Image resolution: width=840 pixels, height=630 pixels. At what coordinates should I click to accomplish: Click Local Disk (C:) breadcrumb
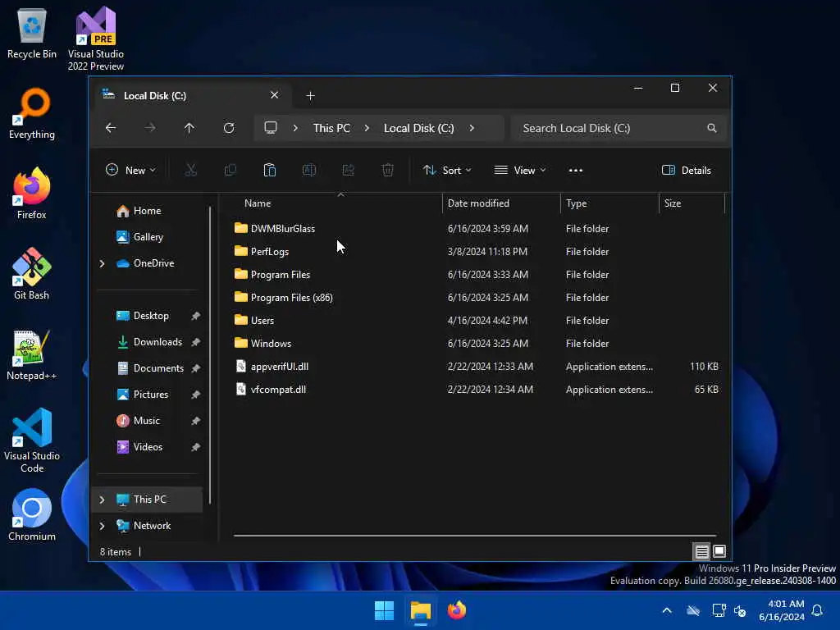(x=419, y=128)
